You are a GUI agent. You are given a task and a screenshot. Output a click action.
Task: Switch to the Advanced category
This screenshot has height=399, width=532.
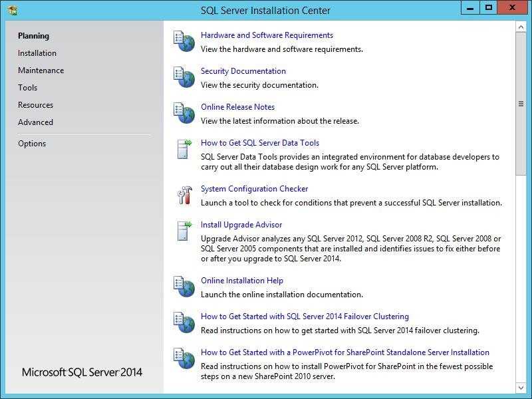[36, 122]
